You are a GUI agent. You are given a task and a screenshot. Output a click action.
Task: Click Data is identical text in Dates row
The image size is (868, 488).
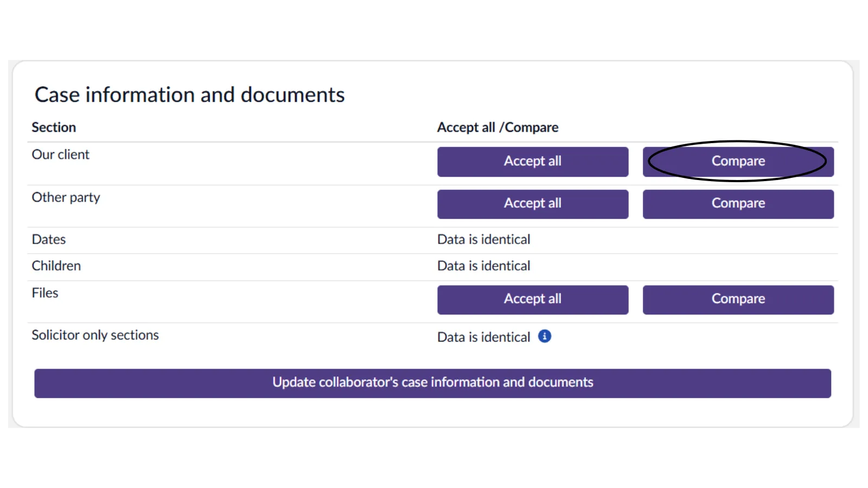point(483,240)
